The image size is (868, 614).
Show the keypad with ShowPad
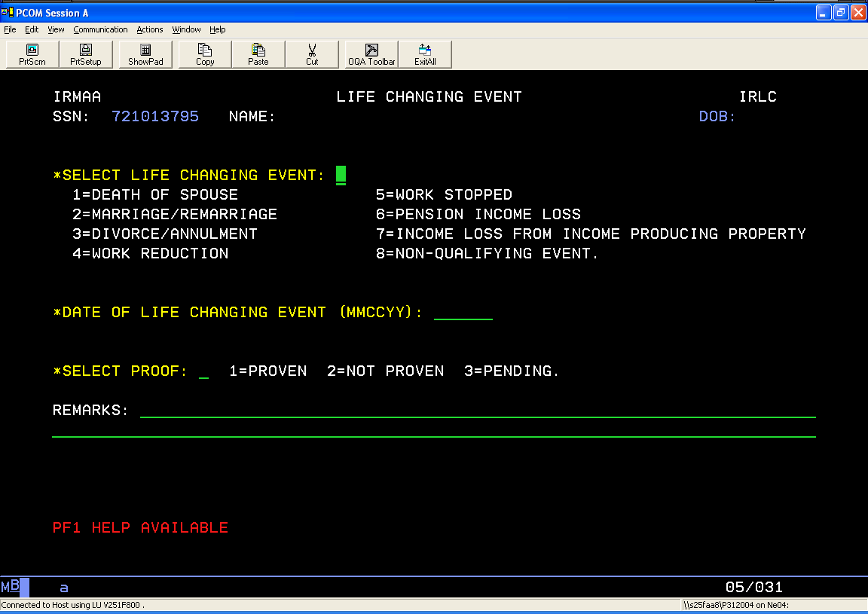pyautogui.click(x=145, y=54)
